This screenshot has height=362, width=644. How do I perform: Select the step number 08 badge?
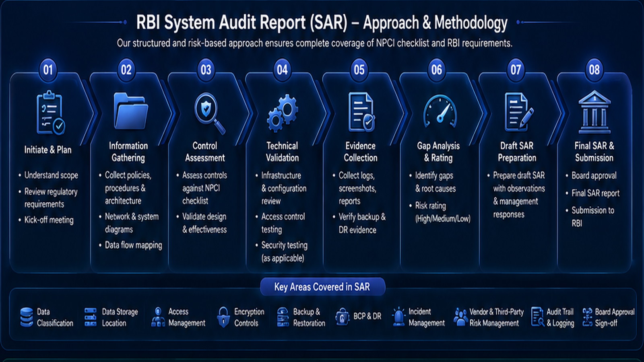594,70
